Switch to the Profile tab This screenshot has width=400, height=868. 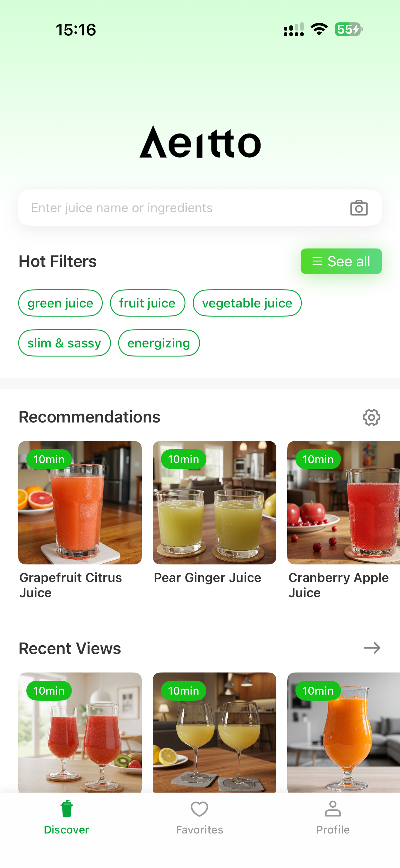tap(333, 817)
